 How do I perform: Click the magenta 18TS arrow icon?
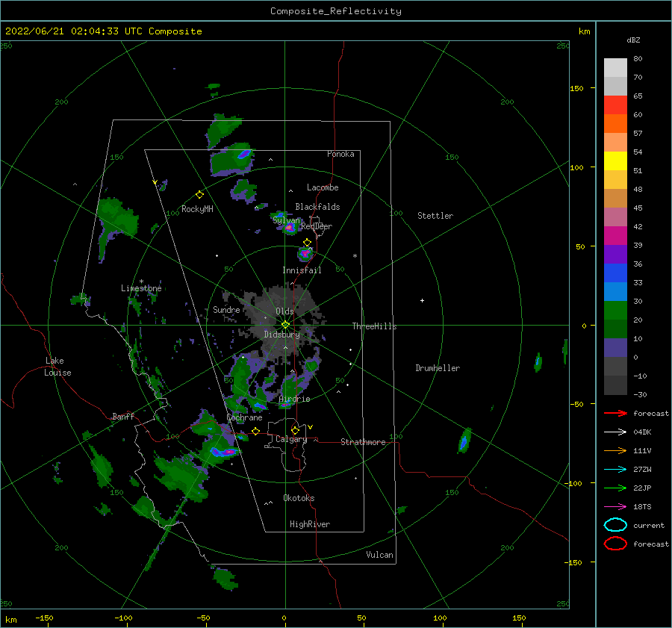tap(615, 507)
